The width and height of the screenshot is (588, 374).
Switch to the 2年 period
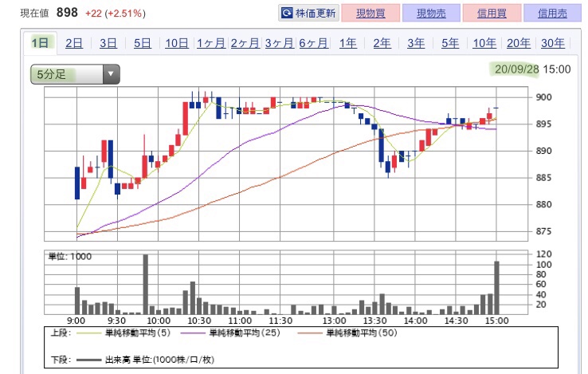click(382, 43)
